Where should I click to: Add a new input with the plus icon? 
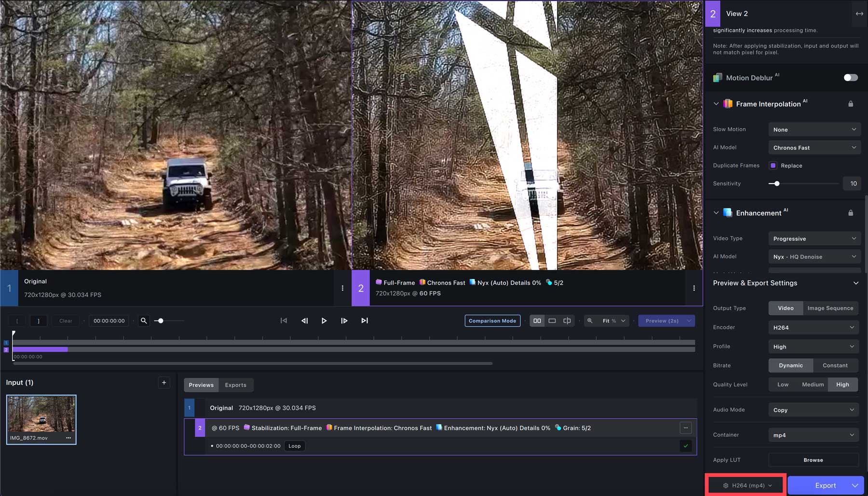point(164,382)
